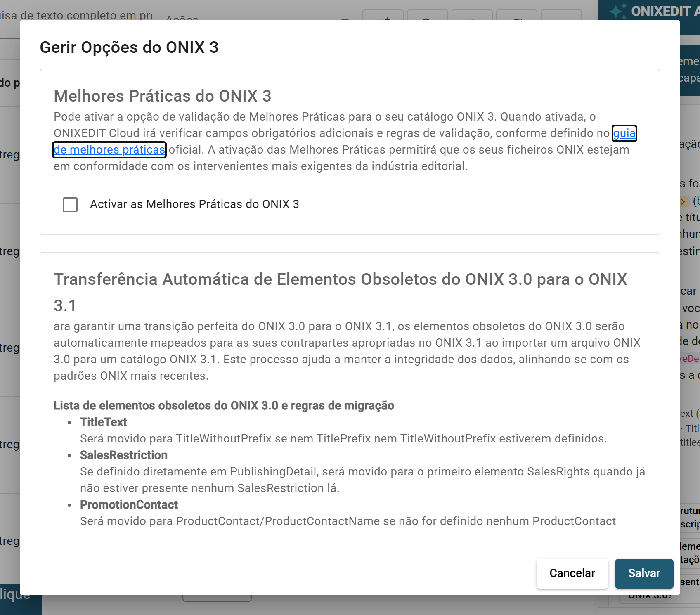Click the Activar as Melhores Práticas label text
This screenshot has height=615, width=700.
pos(194,204)
